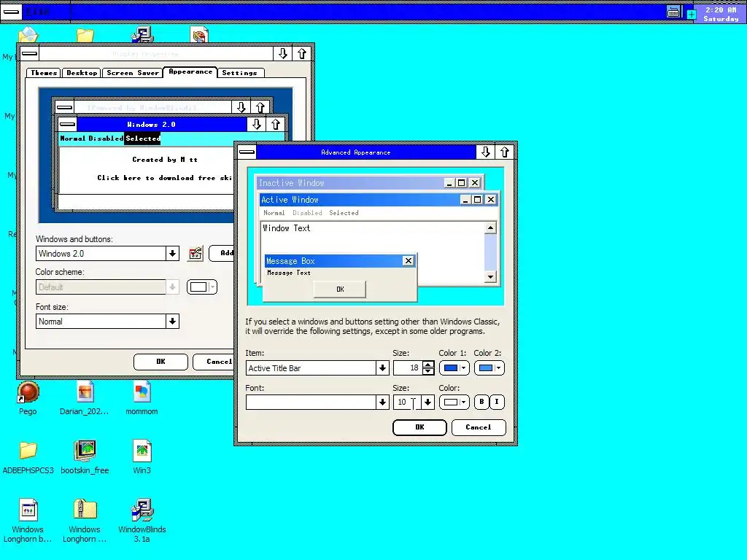
Task: Open the start menu button in top bar
Action: coord(11,12)
